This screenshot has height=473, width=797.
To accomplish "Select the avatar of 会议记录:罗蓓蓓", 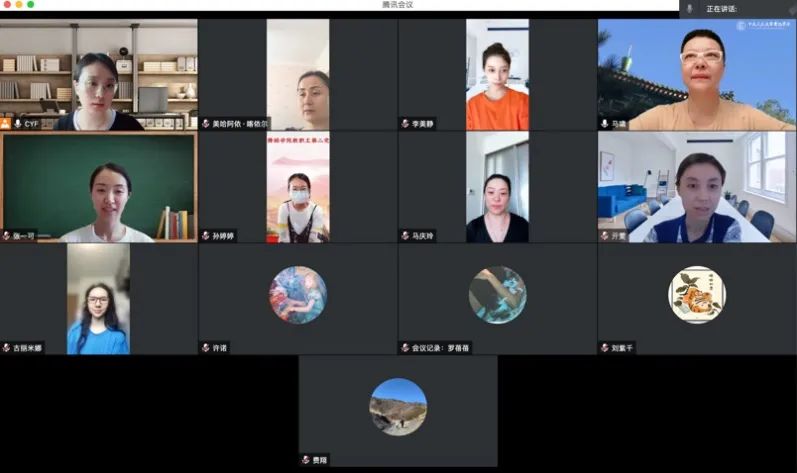I will point(497,295).
